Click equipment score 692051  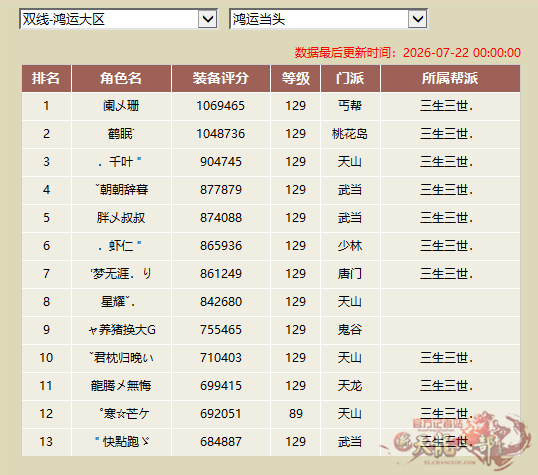coord(221,414)
